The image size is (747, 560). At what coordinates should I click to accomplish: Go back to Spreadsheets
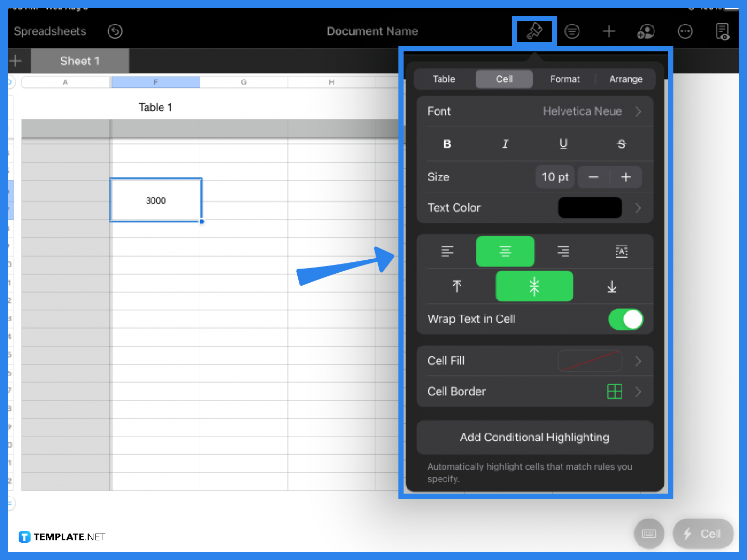(x=50, y=32)
